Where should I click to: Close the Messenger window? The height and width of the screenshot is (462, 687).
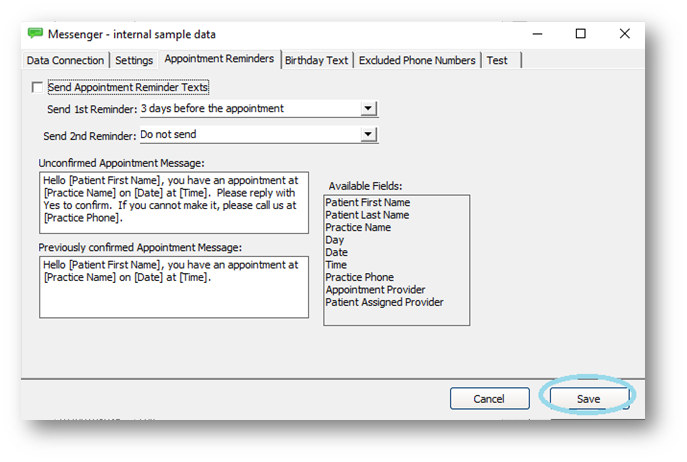coord(625,34)
